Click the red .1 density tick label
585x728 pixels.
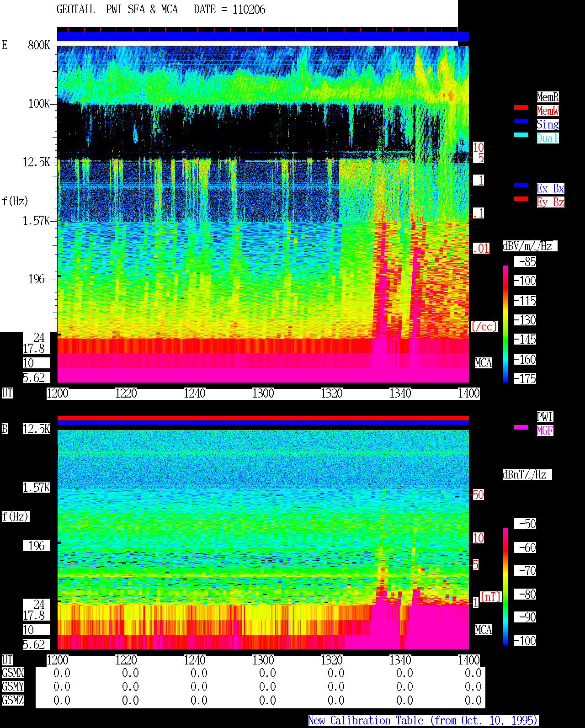click(478, 213)
